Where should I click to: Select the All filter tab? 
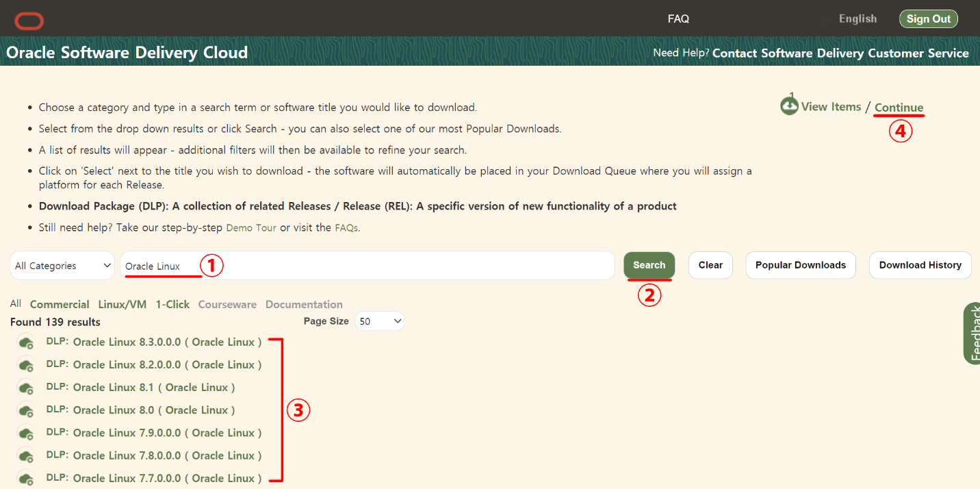(x=16, y=303)
